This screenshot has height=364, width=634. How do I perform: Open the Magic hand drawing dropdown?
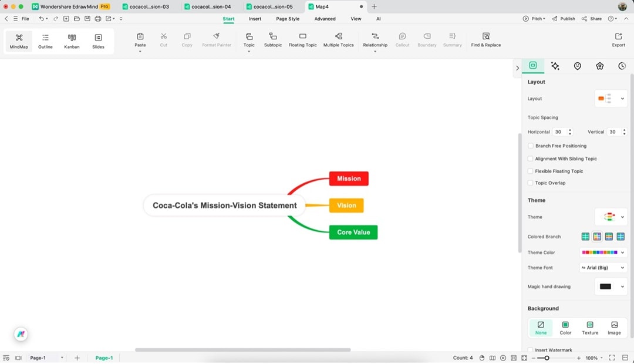click(611, 287)
